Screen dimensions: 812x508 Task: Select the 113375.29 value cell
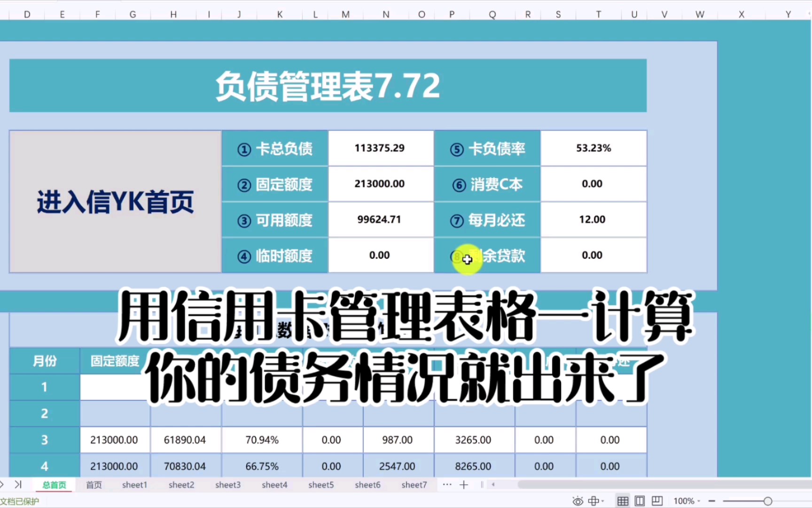coord(381,149)
